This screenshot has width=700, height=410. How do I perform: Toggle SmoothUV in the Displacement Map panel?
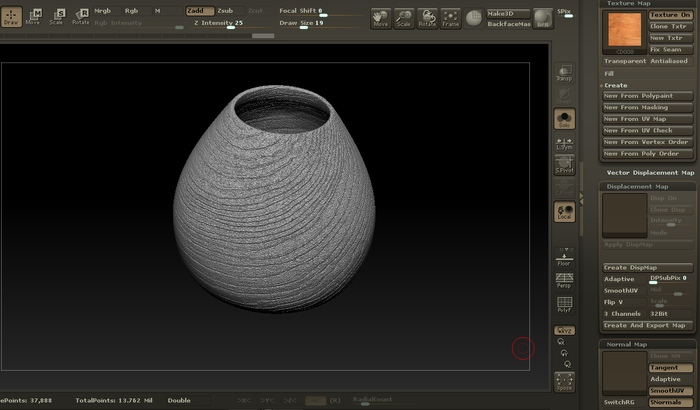click(625, 291)
